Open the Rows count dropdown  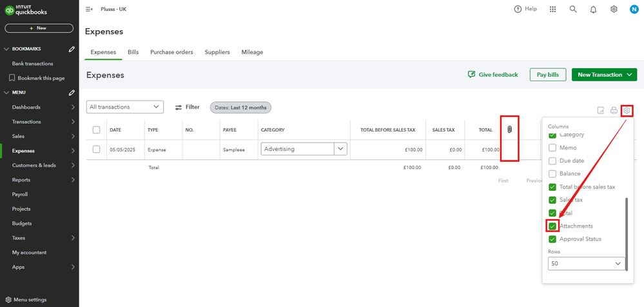pyautogui.click(x=586, y=264)
